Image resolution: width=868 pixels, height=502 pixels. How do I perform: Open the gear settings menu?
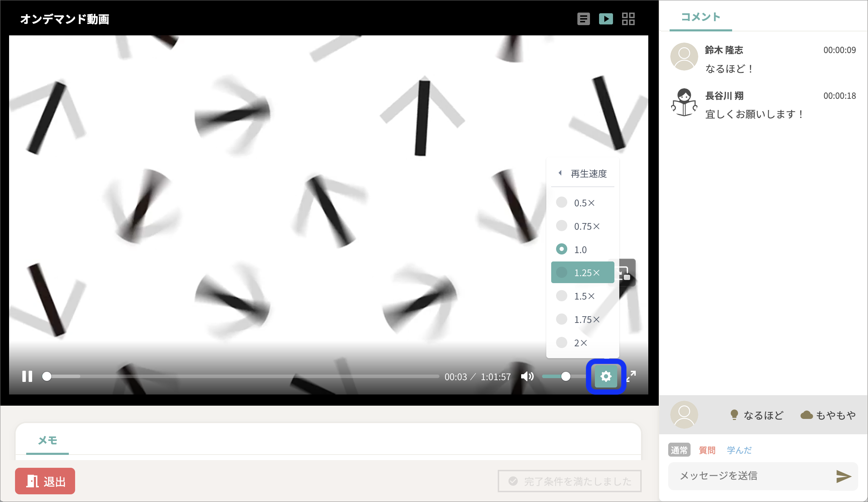[606, 376]
